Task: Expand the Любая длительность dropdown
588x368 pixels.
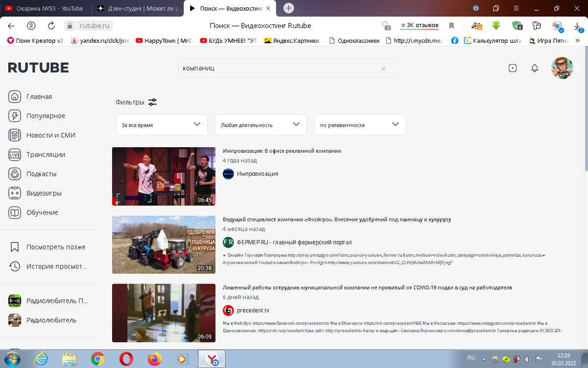Action: click(261, 125)
